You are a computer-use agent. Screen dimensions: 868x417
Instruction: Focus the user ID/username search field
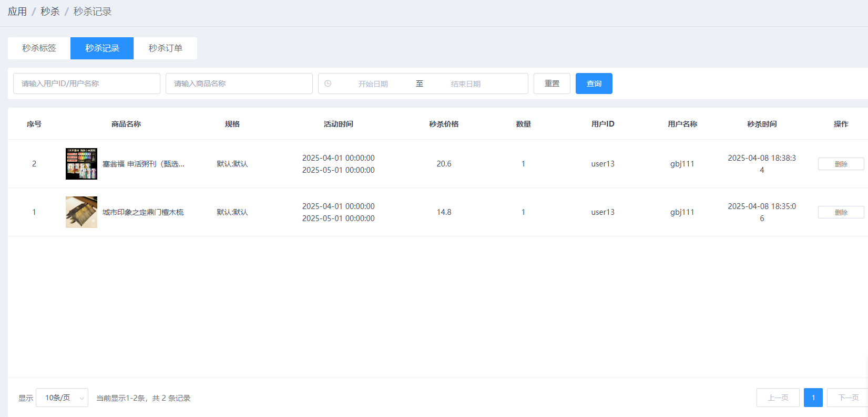[87, 84]
